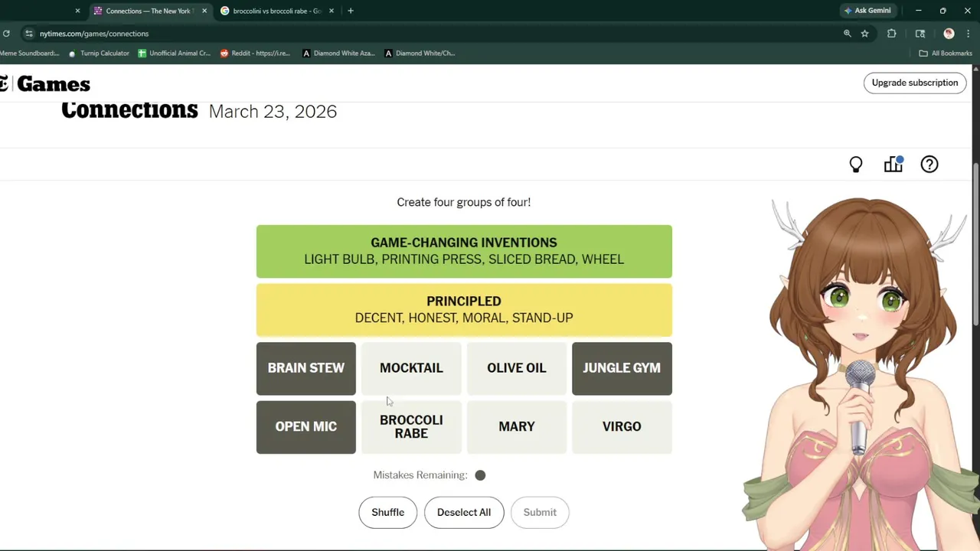Viewport: 980px width, 551px height.
Task: Click the Upgrade subscription button
Action: pyautogui.click(x=915, y=83)
